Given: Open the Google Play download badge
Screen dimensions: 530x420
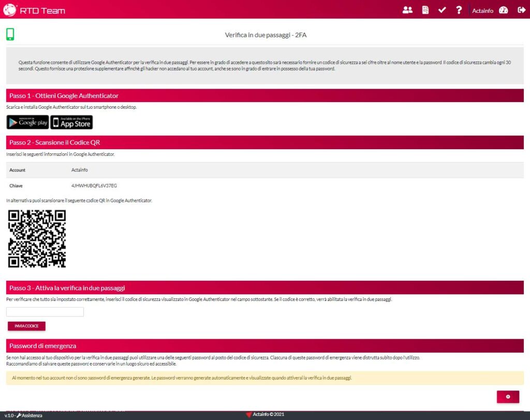Looking at the screenshot, I should point(27,122).
